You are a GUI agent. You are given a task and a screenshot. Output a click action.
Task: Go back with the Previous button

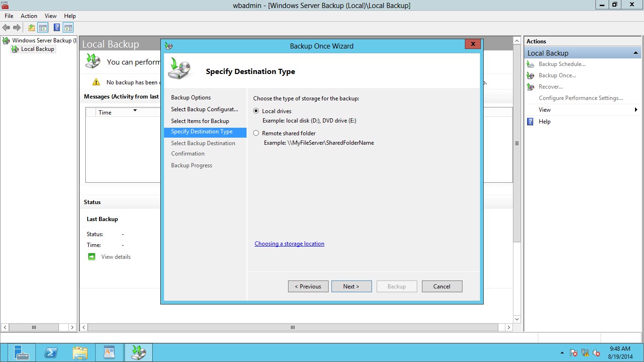coord(308,287)
